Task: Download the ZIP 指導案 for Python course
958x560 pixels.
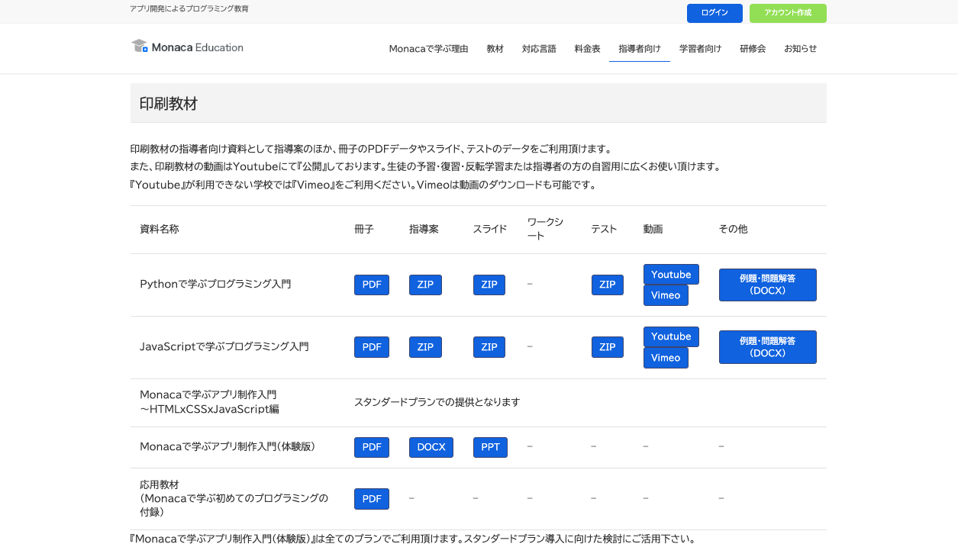Action: pos(425,285)
